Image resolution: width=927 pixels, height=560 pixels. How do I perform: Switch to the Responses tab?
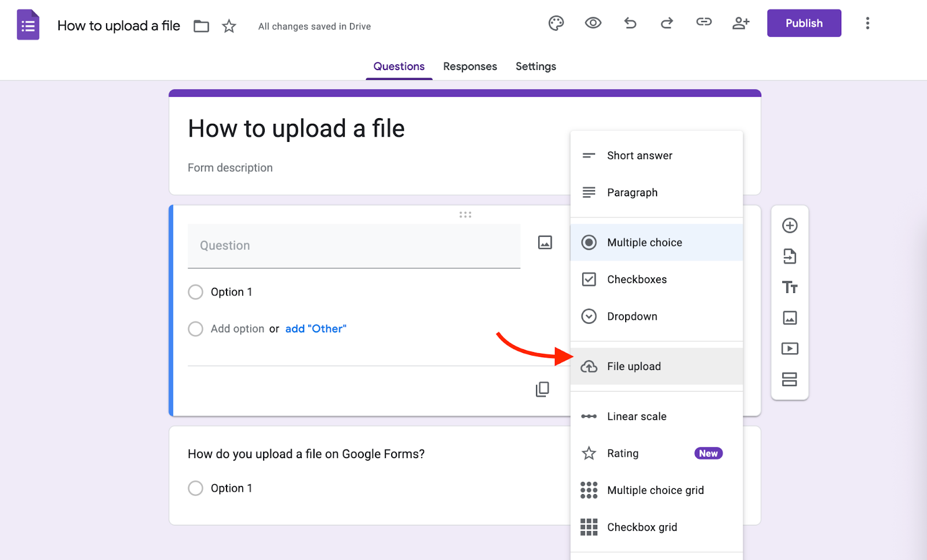pos(470,67)
